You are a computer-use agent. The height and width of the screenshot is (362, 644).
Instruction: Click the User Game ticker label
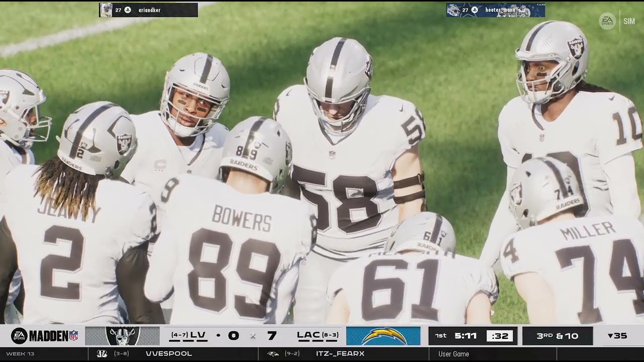(x=453, y=354)
